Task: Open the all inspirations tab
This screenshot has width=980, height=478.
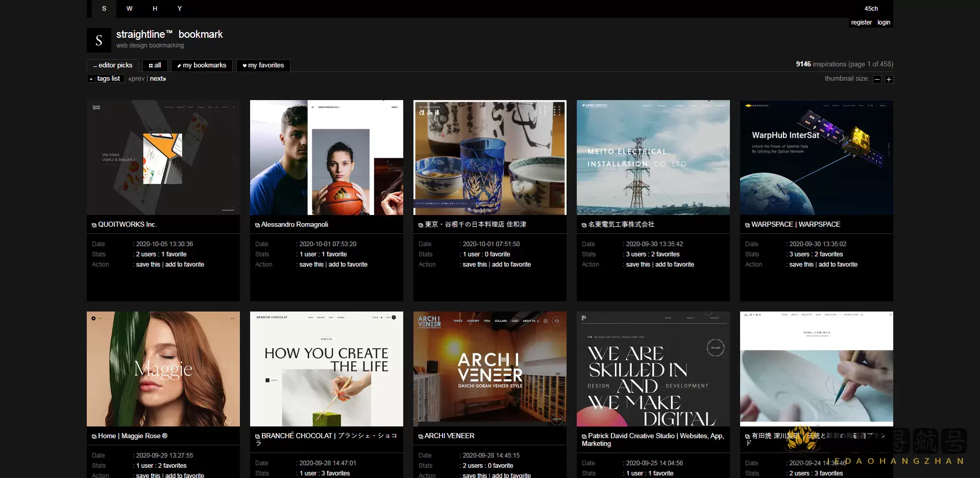Action: (155, 65)
